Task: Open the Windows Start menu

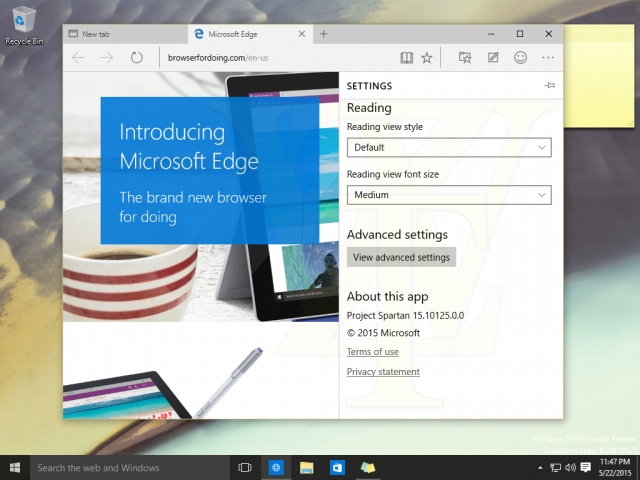Action: pos(15,468)
